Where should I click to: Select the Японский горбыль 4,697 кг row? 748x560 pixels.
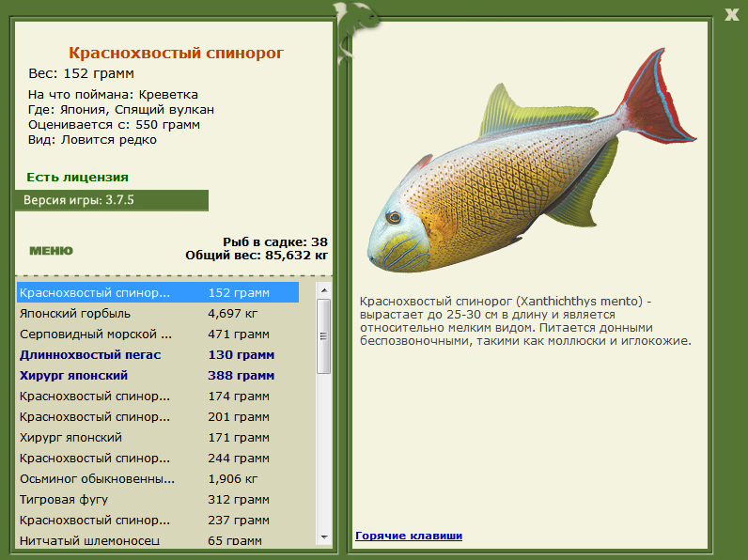point(158,314)
